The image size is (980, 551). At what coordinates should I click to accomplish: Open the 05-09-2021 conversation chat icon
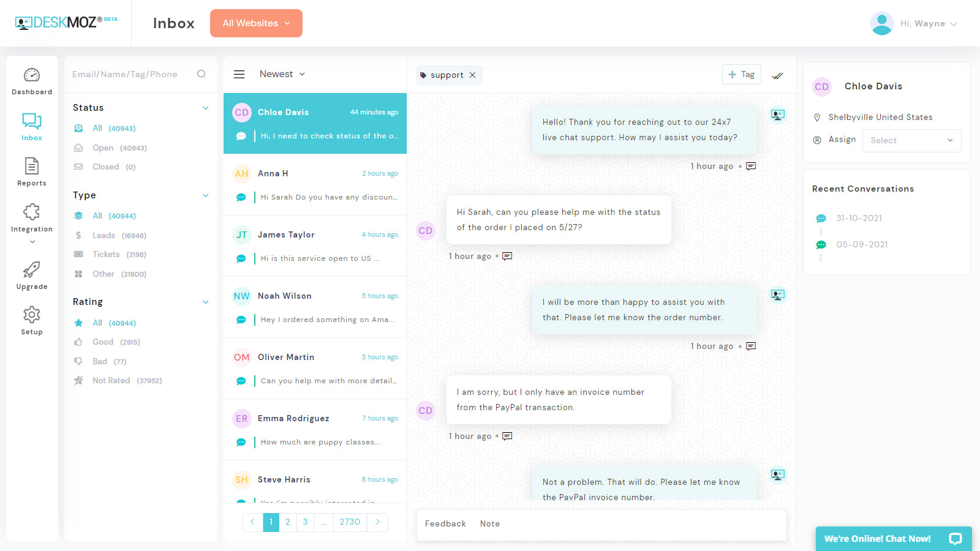tap(821, 245)
